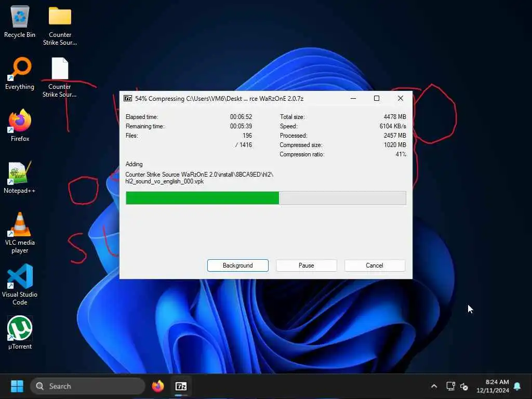Image resolution: width=532 pixels, height=399 pixels.
Task: Click the Compression ratio label
Action: pos(302,154)
